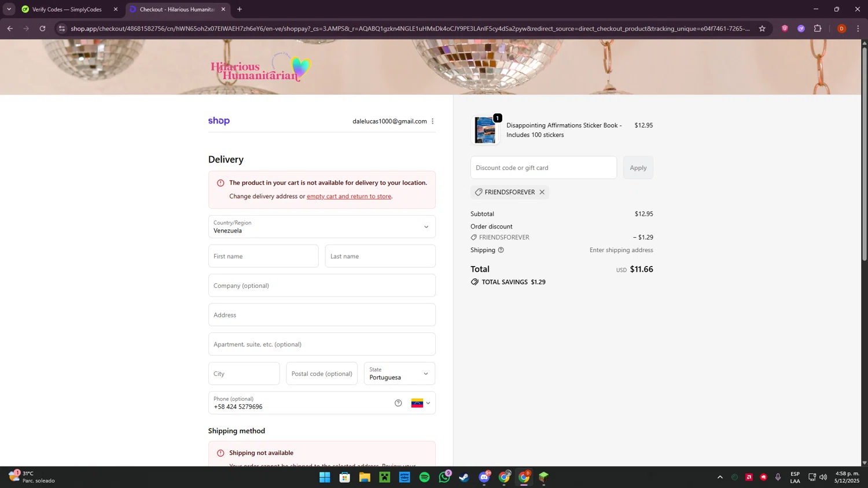The height and width of the screenshot is (488, 868).
Task: Click the red shield extension icon
Action: point(785,28)
